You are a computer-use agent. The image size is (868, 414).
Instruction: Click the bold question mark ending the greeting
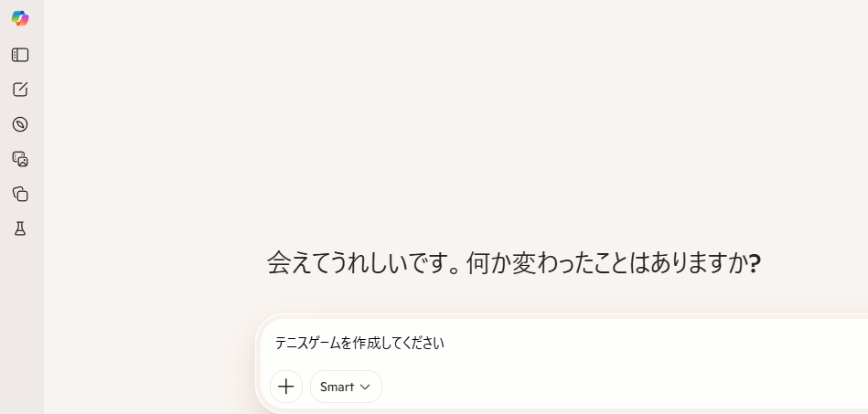click(x=755, y=263)
